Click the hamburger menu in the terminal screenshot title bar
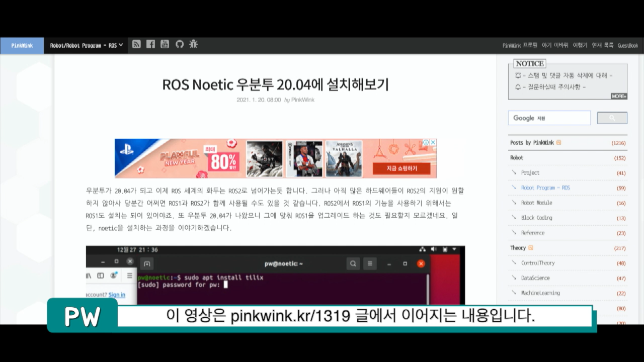The image size is (644, 362). pyautogui.click(x=370, y=263)
